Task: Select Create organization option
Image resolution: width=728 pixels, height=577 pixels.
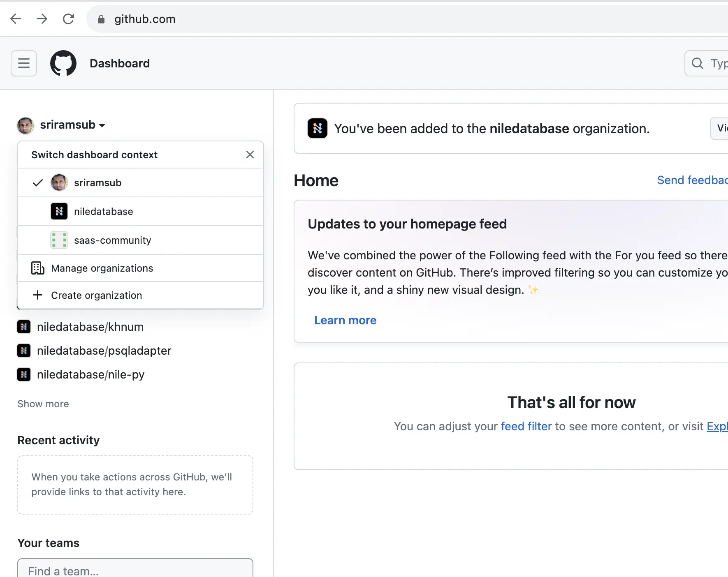Action: coord(96,295)
